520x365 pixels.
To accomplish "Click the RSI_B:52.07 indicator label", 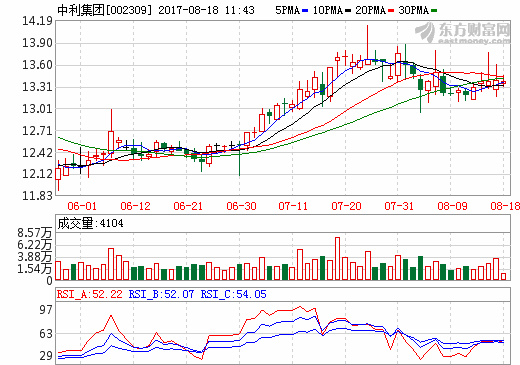I will [x=161, y=294].
